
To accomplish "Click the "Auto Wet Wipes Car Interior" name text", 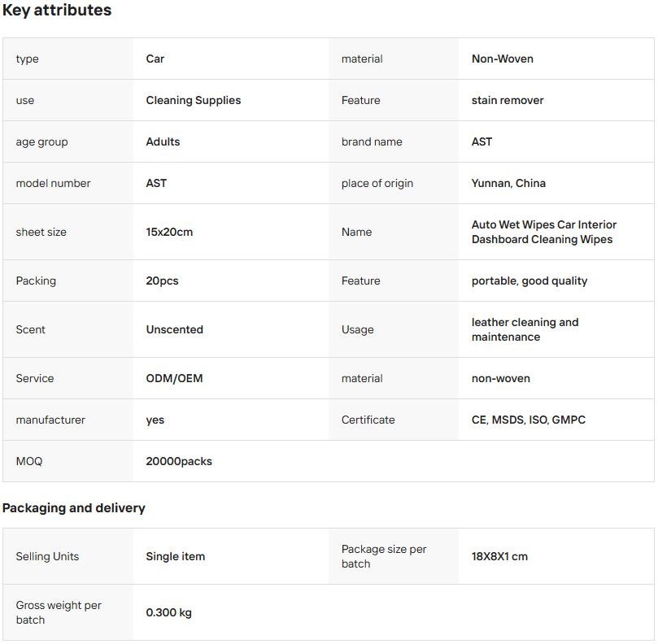I will [x=543, y=224].
